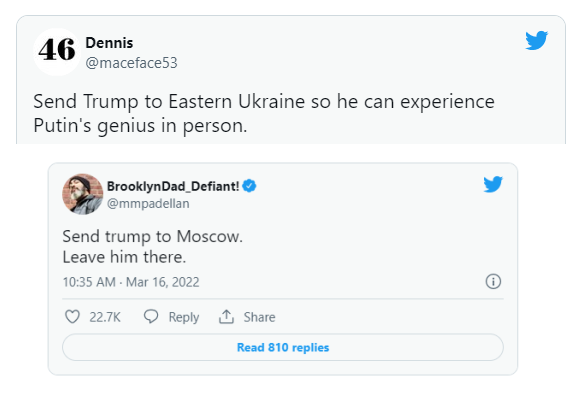Image resolution: width=577 pixels, height=394 pixels.
Task: Click the 22.7K likes count
Action: click(105, 317)
